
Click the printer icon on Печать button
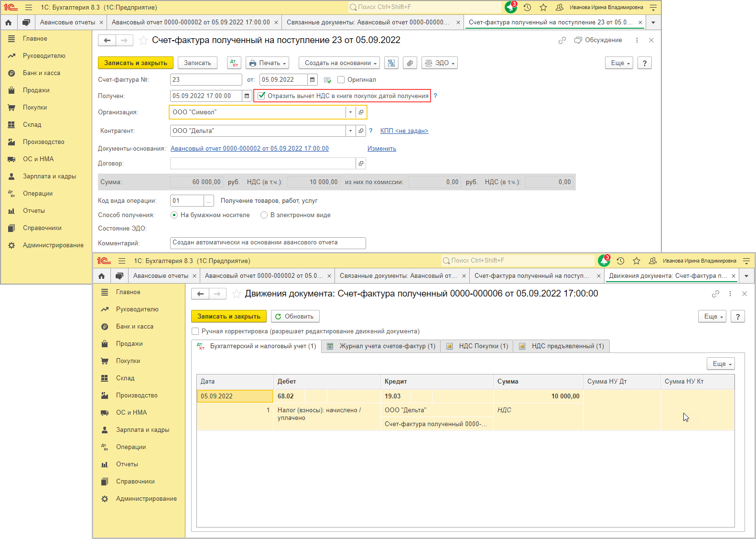click(x=252, y=63)
